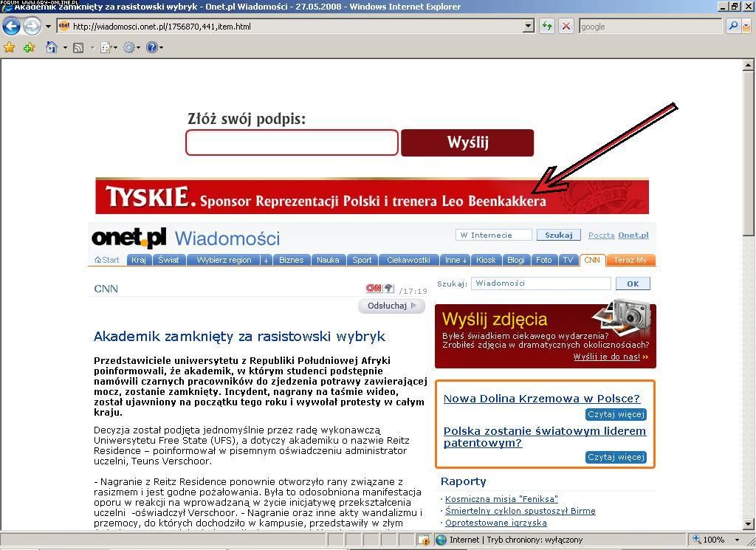Click the Add to Favorites icon
The width and height of the screenshot is (756, 550).
pyautogui.click(x=30, y=47)
